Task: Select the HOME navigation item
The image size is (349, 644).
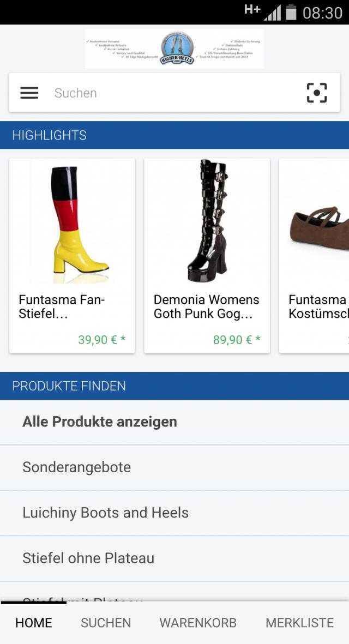Action: (33, 622)
